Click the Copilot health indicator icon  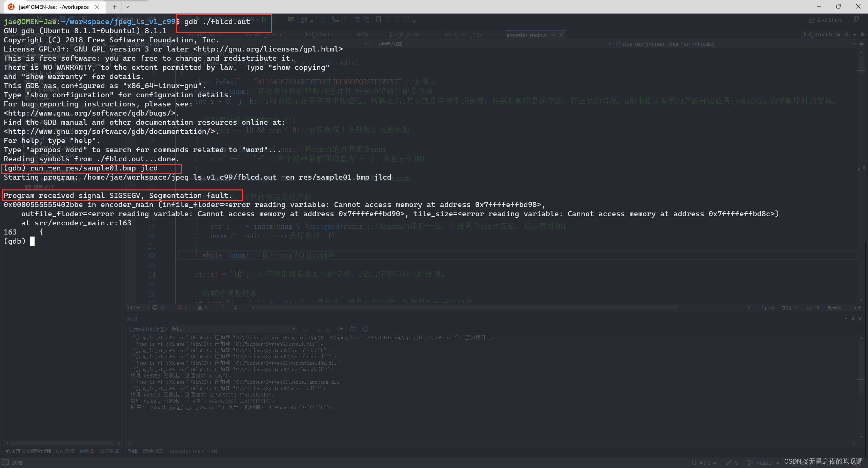155,308
